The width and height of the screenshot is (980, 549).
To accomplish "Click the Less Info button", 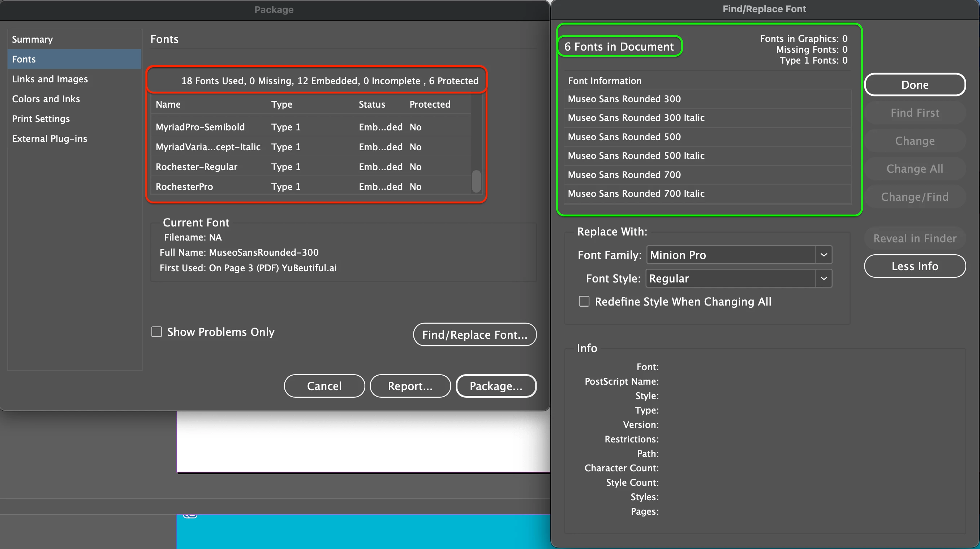I will coord(915,266).
